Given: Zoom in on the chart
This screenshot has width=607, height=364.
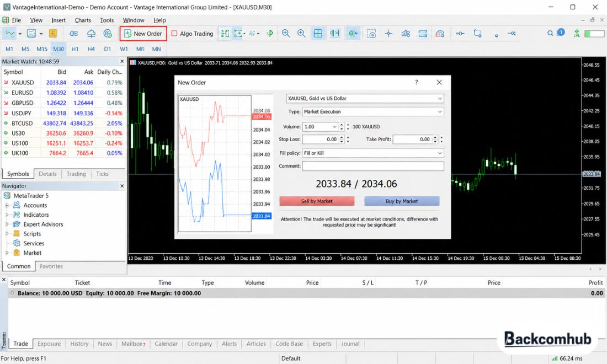Looking at the screenshot, I should point(286,34).
